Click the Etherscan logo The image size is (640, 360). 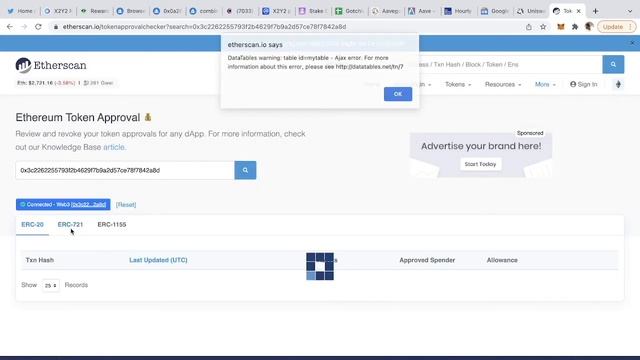pos(51,65)
